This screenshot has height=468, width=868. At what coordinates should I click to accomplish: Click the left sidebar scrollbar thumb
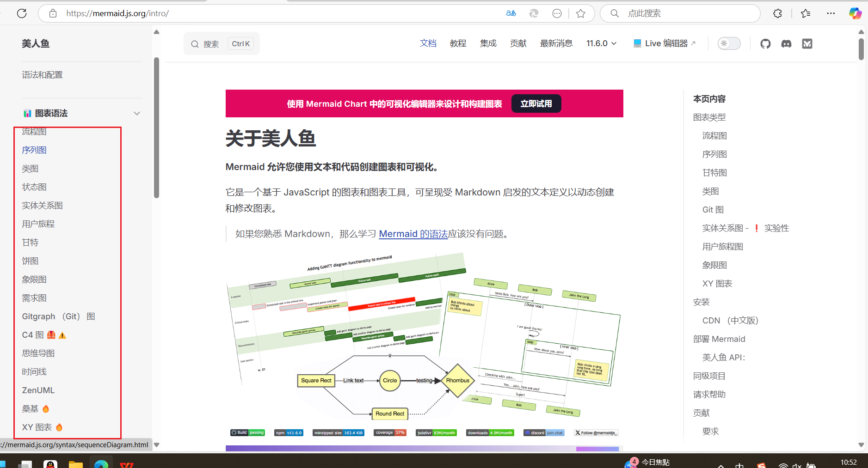[x=156, y=128]
